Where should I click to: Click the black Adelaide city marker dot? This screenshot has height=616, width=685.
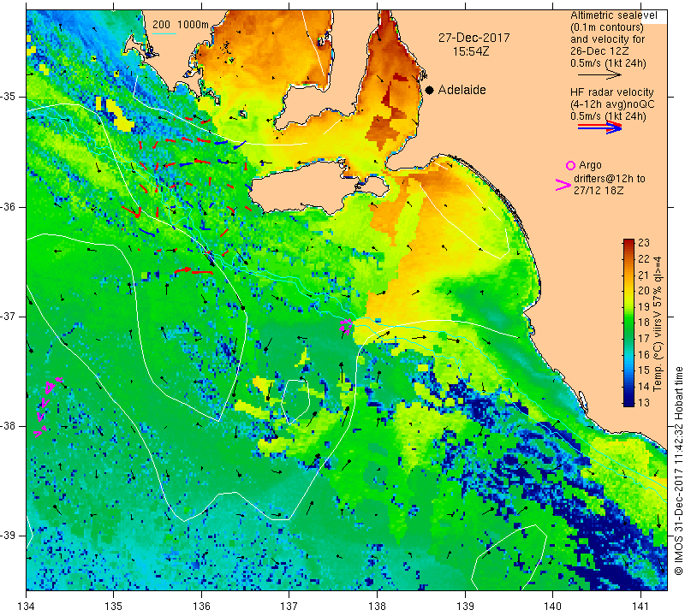click(430, 91)
